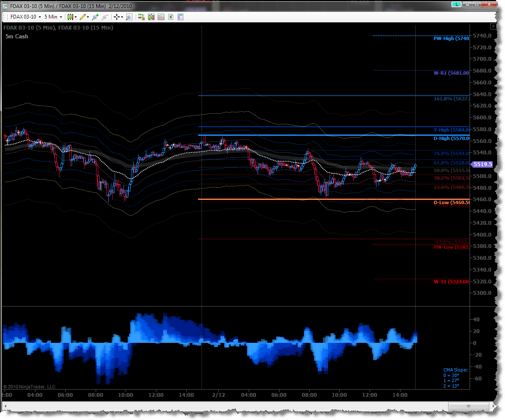This screenshot has width=505, height=420.
Task: Open the strategies dollar sign icon
Action: [171, 17]
